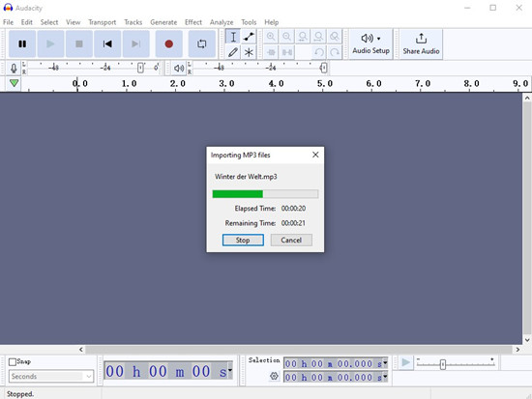Click Fit selection to width icon
532x399 pixels.
tap(303, 37)
